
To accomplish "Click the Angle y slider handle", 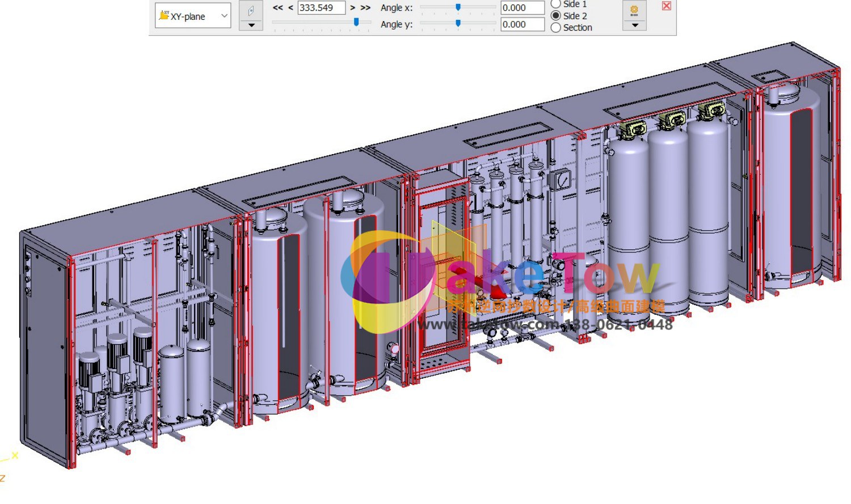I will pyautogui.click(x=458, y=24).
